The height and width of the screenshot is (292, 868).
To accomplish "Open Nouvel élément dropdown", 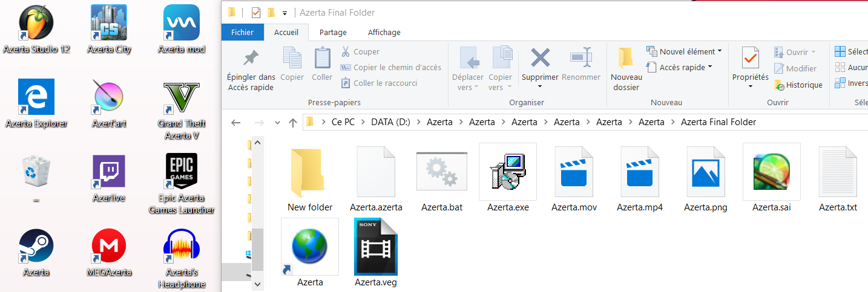I will click(x=685, y=52).
